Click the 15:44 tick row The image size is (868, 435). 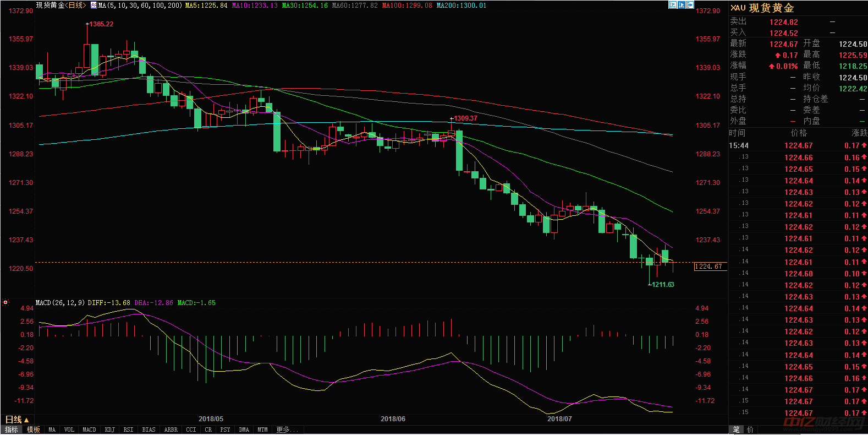tap(798, 146)
